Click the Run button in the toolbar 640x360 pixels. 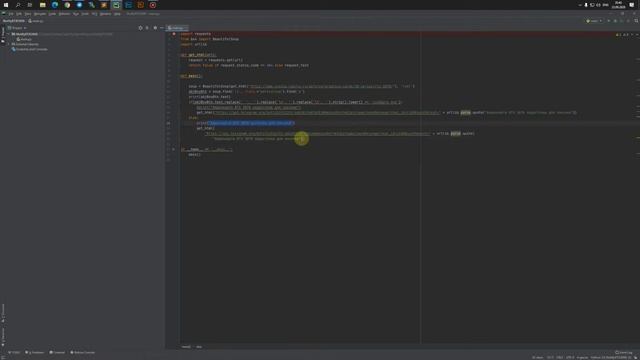[x=609, y=21]
